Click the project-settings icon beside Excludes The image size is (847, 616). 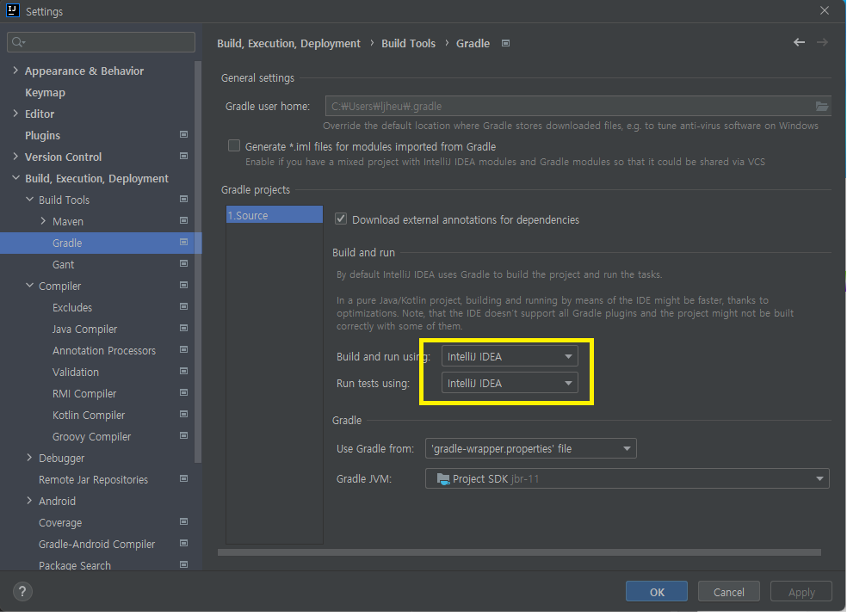coord(183,306)
